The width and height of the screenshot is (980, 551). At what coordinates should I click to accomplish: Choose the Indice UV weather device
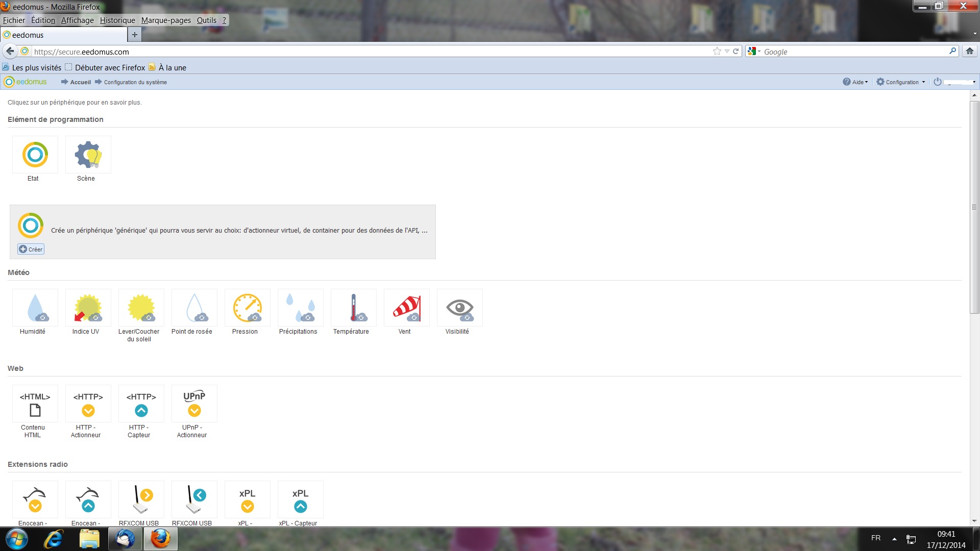click(88, 308)
